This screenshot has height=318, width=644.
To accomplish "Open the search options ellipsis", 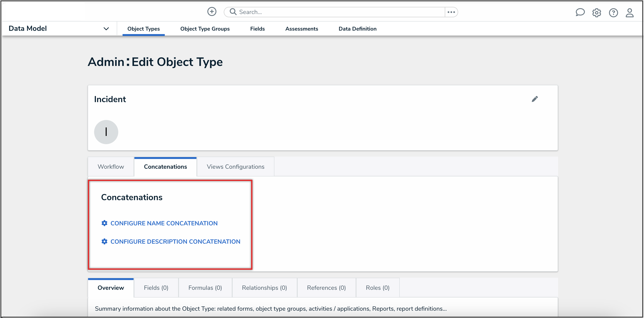I will pyautogui.click(x=451, y=12).
